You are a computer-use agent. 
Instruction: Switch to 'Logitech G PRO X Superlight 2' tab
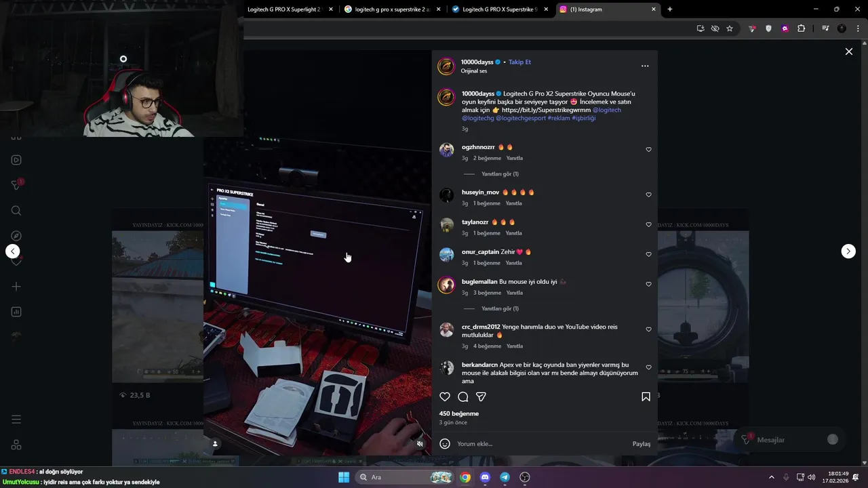click(284, 9)
